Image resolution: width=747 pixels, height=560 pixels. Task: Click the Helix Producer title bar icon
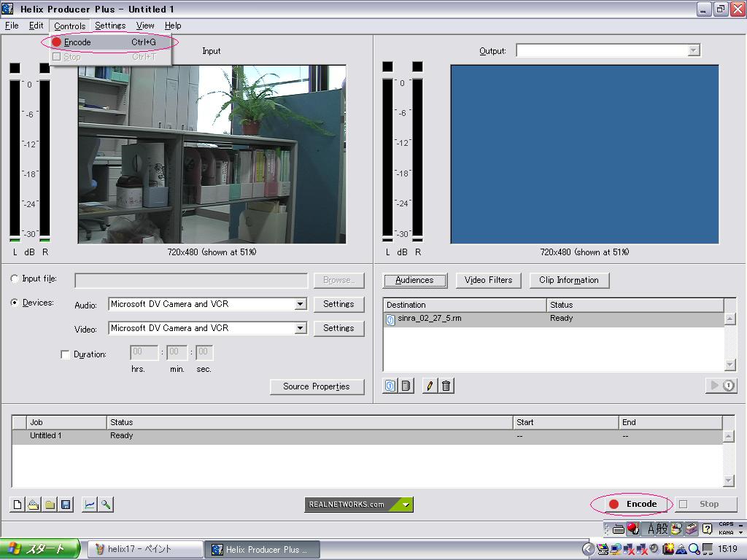pyautogui.click(x=7, y=9)
